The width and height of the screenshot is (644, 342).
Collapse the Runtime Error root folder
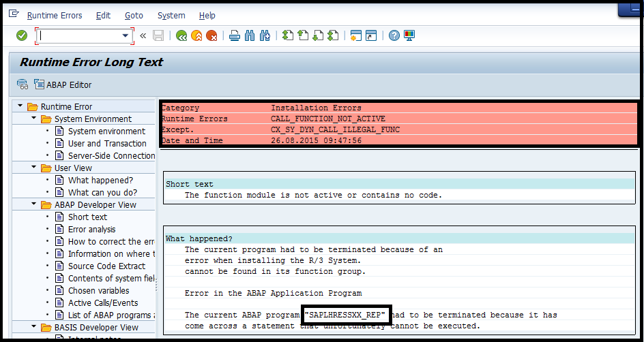point(20,106)
